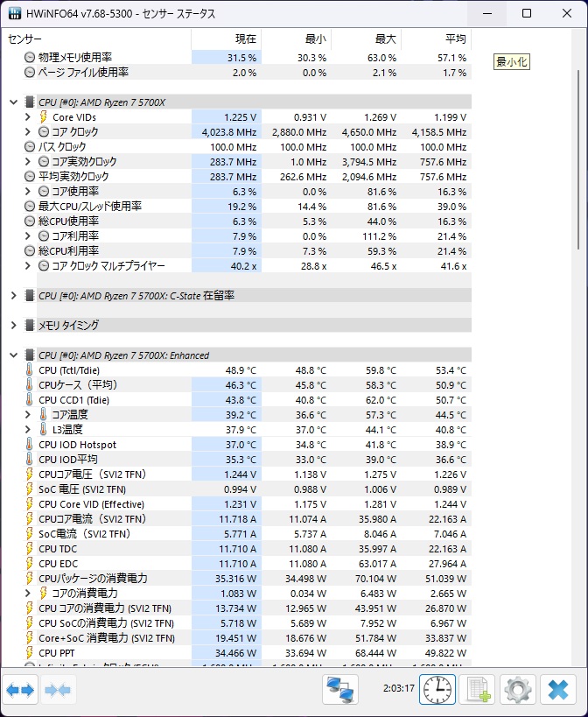Select the CPUケース（平均） row label
The width and height of the screenshot is (588, 717).
[78, 385]
